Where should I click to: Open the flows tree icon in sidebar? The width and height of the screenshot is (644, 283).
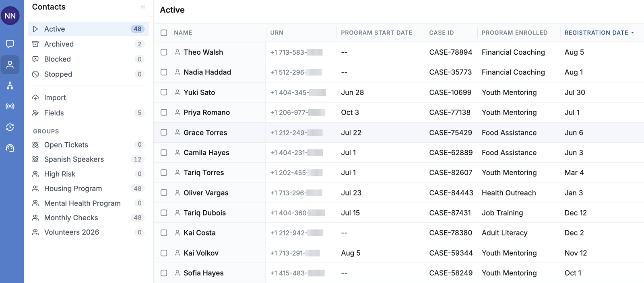(x=10, y=86)
